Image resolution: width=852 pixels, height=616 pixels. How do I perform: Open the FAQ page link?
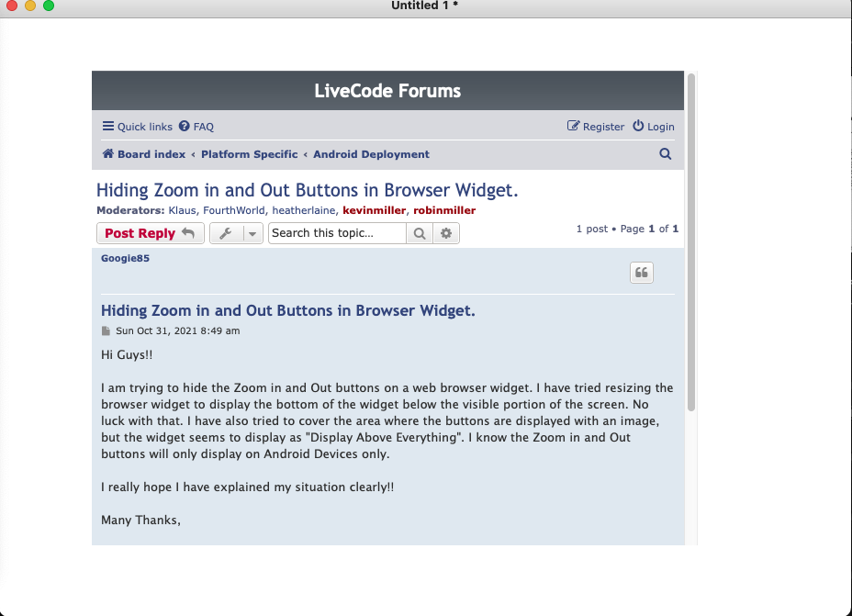coord(196,127)
